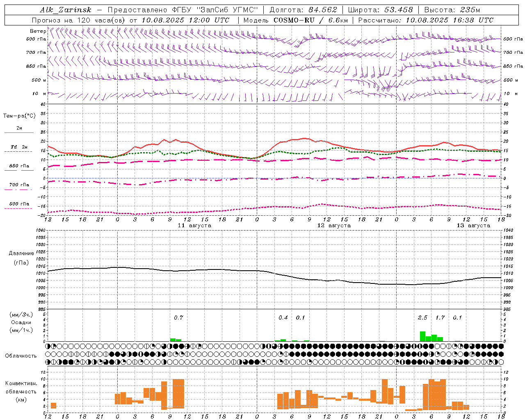This screenshot has height=420, width=525.
Task: Click the (мм/3ч.) precipitation unit label
Action: (x=21, y=315)
